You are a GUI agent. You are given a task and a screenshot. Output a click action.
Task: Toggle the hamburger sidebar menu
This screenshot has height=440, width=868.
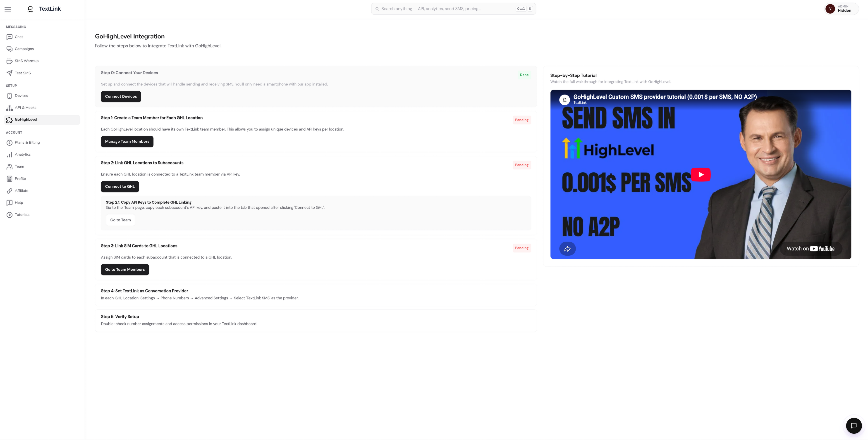(8, 10)
